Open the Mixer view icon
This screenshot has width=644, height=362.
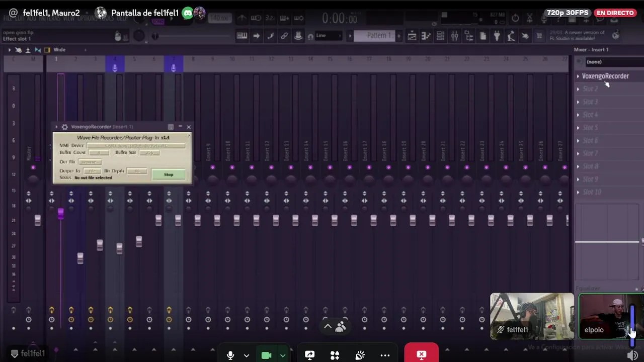click(x=454, y=36)
